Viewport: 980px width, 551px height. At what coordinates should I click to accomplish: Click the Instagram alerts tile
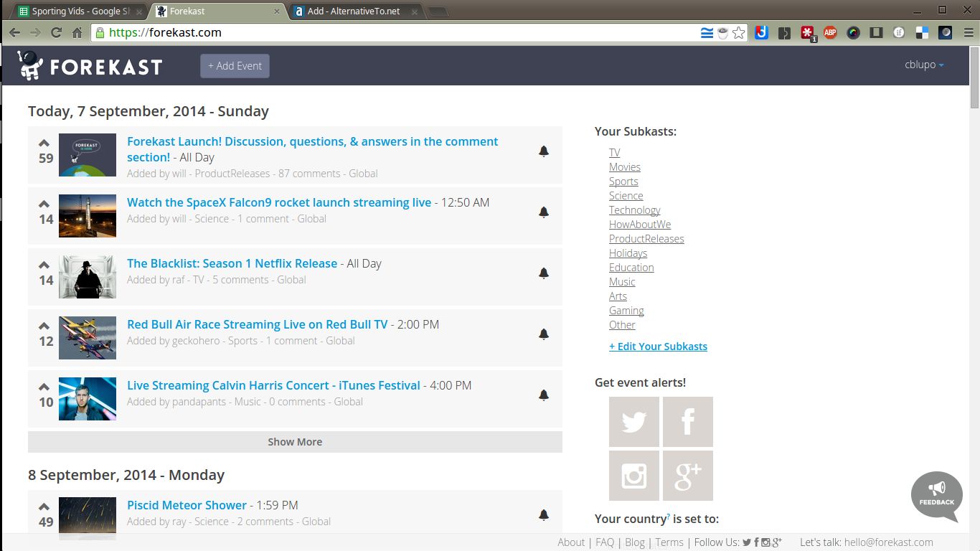(x=634, y=476)
